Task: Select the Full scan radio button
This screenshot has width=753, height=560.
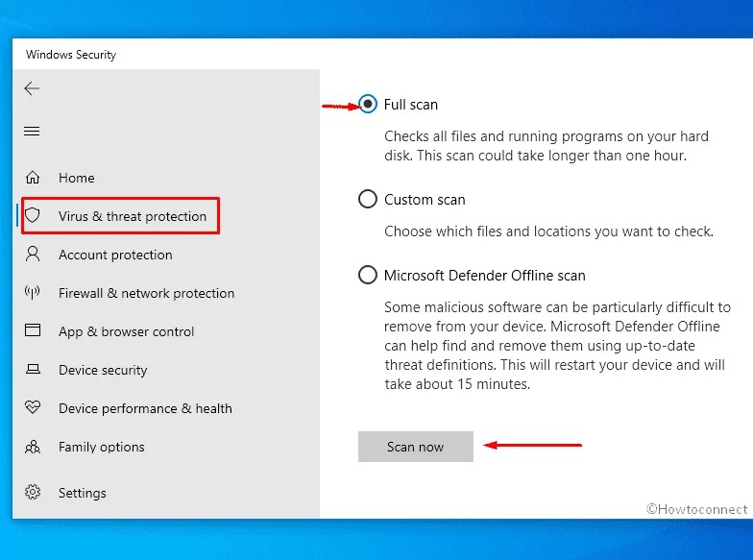Action: coord(368,104)
